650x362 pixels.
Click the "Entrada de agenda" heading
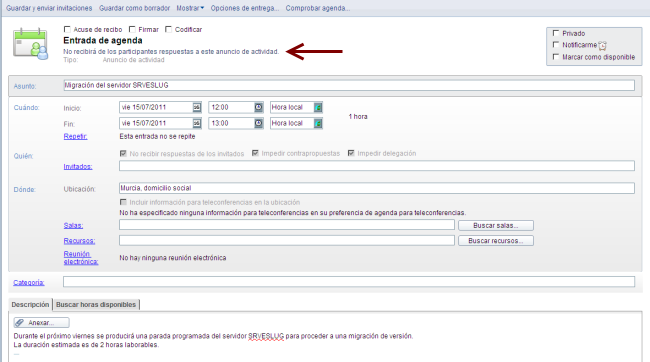point(103,41)
